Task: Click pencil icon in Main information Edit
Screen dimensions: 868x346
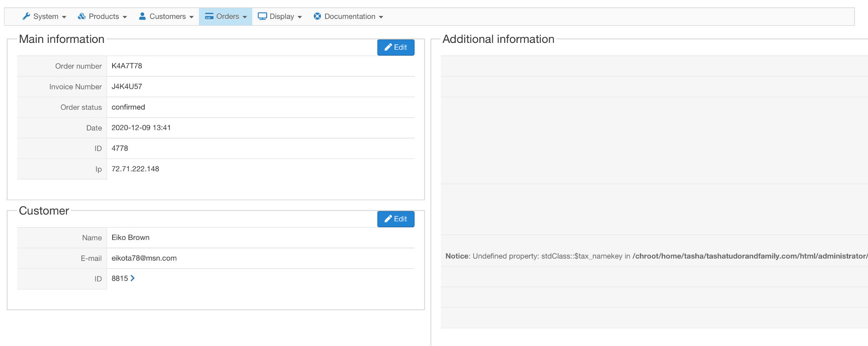Action: pyautogui.click(x=388, y=47)
